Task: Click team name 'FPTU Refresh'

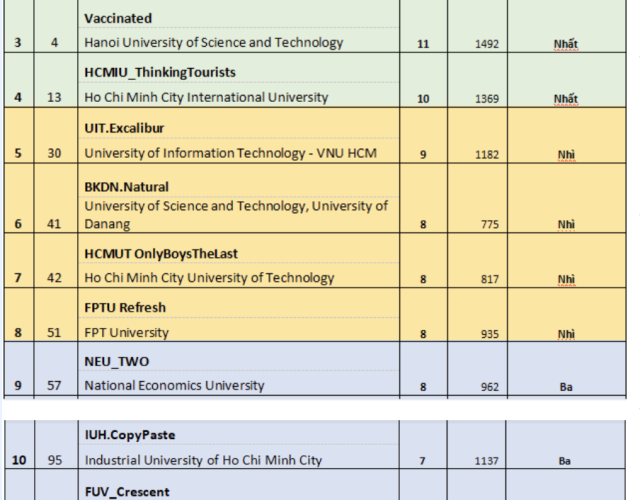Action: click(x=125, y=307)
